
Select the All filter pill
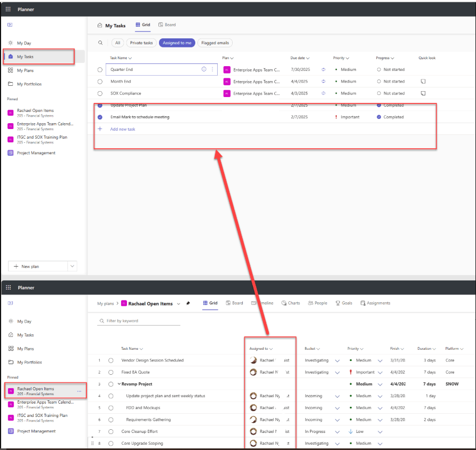click(x=118, y=43)
